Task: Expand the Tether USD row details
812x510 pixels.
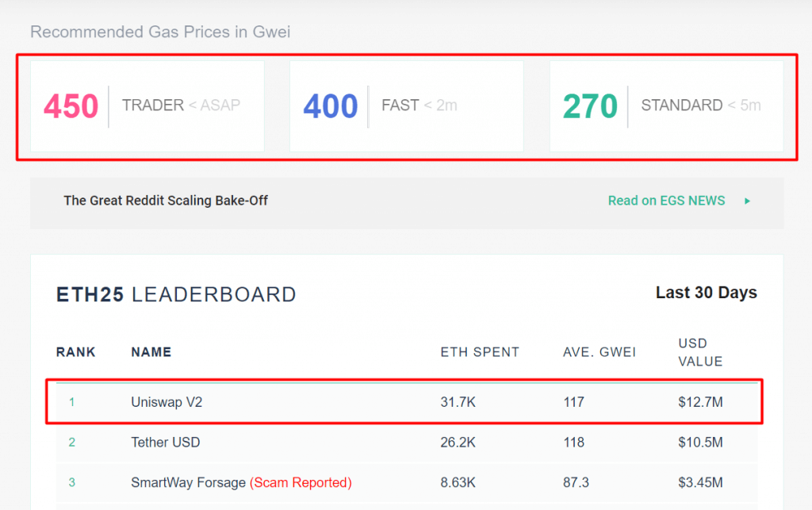Action: [x=165, y=443]
